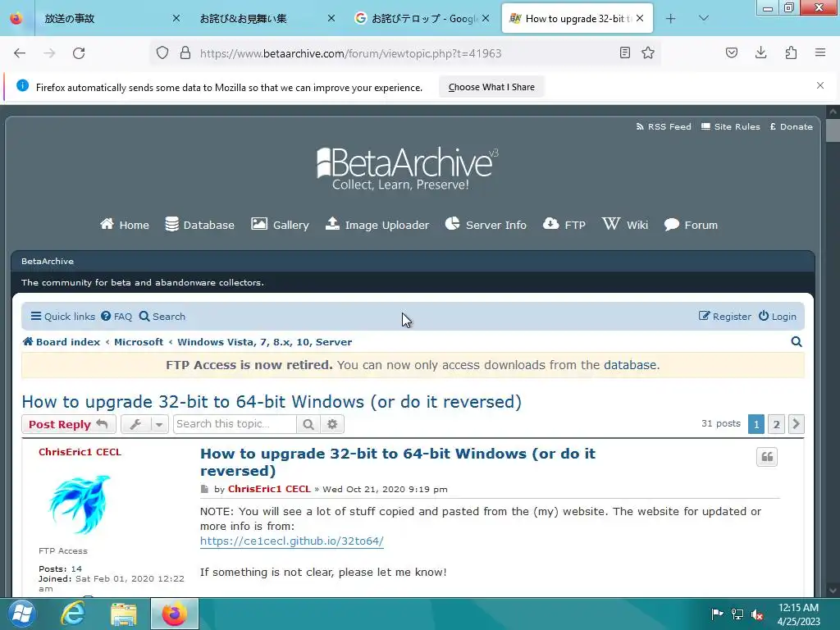Open advanced search gear button

point(332,424)
